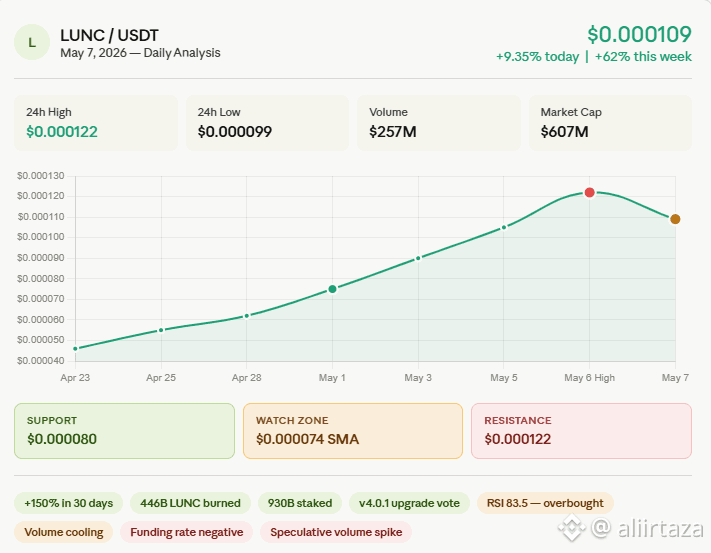Viewport: 711px width, 553px height.
Task: Click the 930B staked tag
Action: (x=300, y=503)
